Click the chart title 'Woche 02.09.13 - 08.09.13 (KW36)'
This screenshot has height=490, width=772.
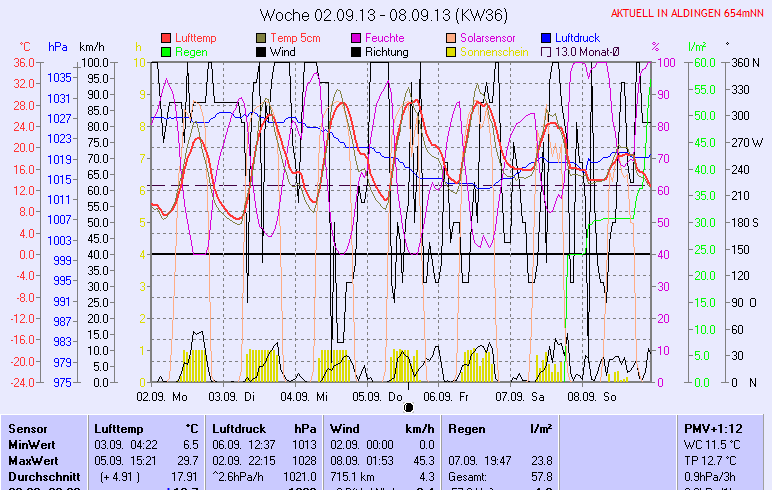point(383,14)
